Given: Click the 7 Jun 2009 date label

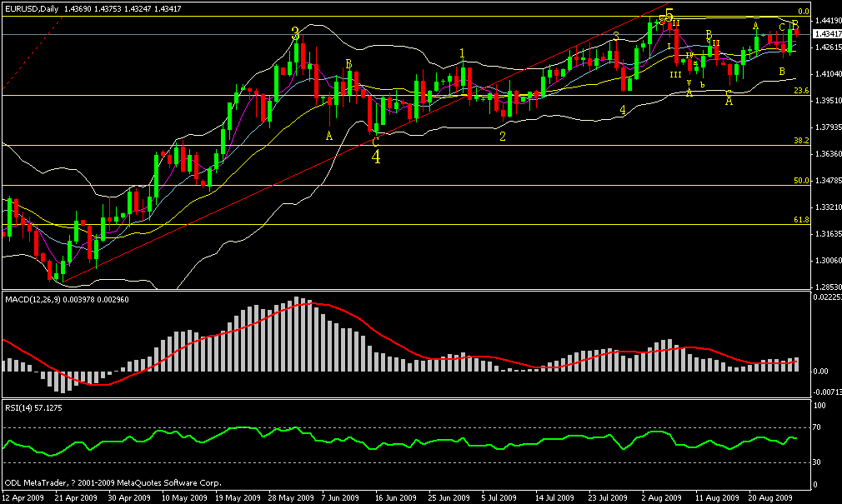Looking at the screenshot, I should click(x=340, y=497).
